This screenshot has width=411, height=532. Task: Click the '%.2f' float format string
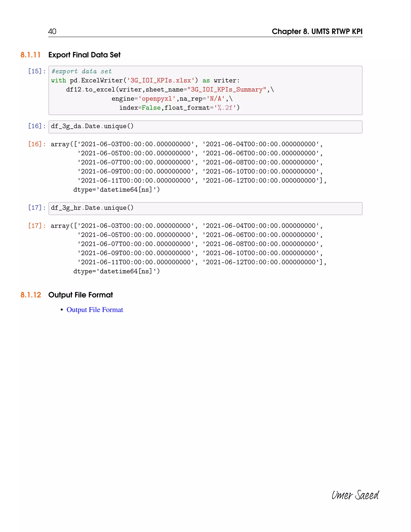coord(225,108)
